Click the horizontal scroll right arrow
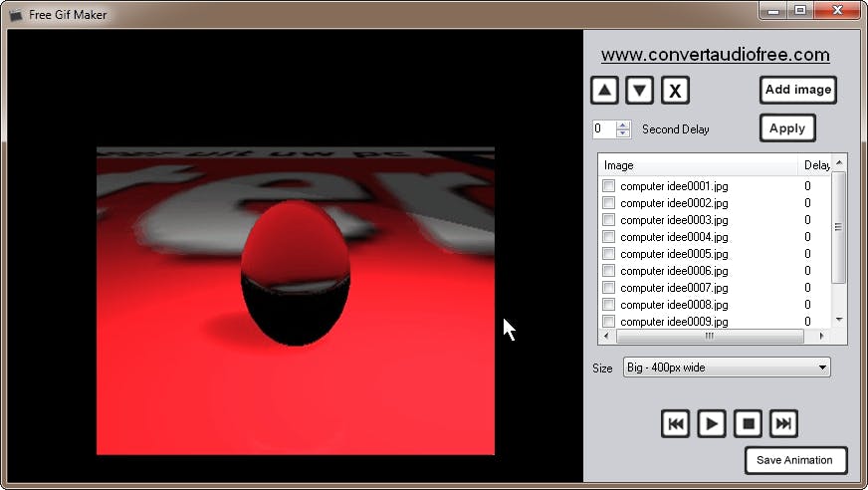This screenshot has height=490, width=868. [x=821, y=336]
